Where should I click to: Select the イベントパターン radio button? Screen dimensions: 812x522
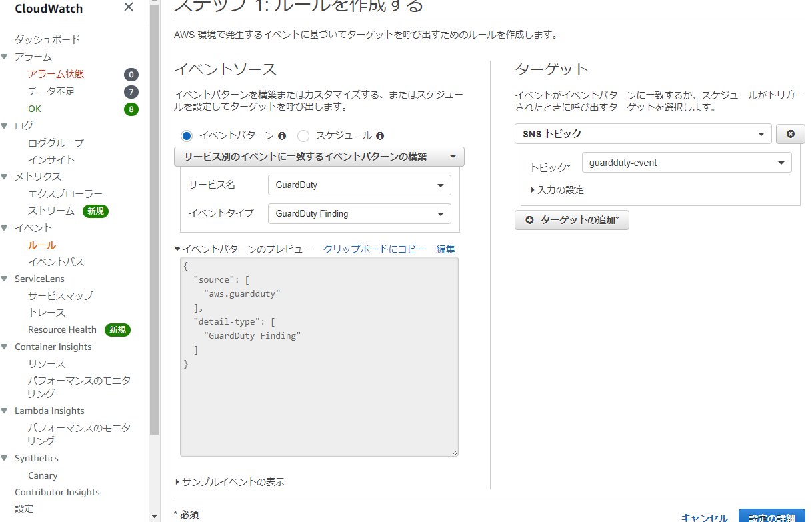click(x=187, y=136)
